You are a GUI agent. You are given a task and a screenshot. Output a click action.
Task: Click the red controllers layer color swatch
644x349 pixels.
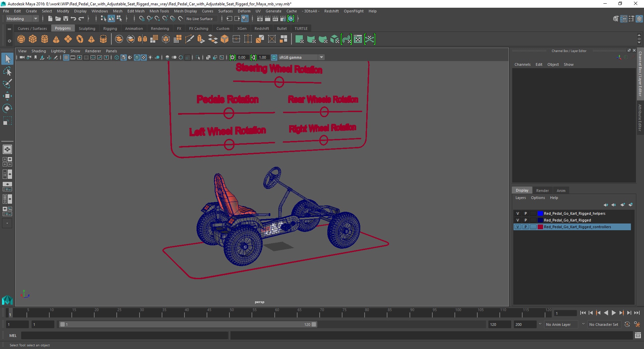[x=540, y=227]
